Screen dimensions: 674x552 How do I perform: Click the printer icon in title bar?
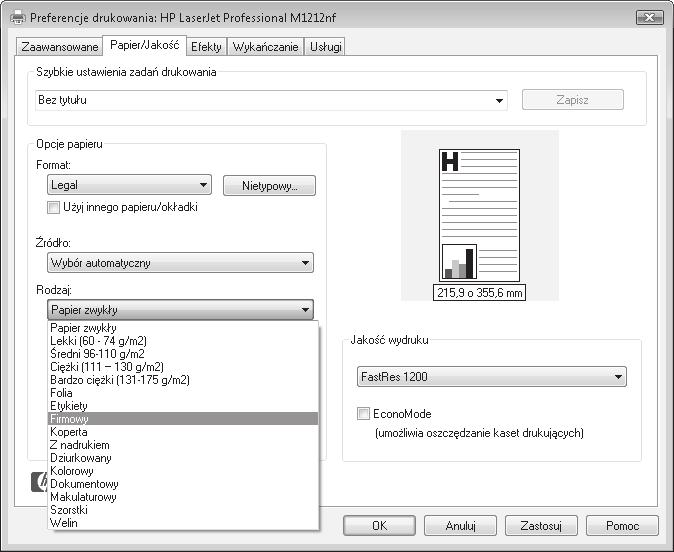click(18, 18)
